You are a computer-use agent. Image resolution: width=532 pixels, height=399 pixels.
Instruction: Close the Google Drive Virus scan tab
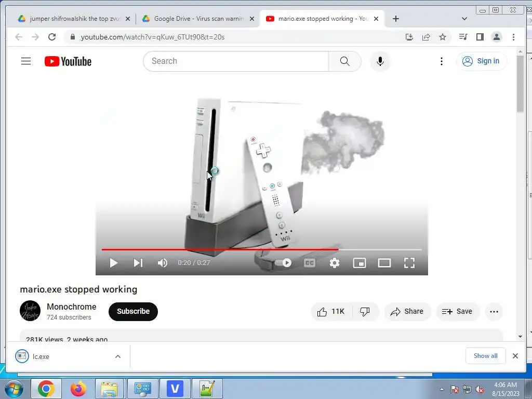(x=252, y=19)
